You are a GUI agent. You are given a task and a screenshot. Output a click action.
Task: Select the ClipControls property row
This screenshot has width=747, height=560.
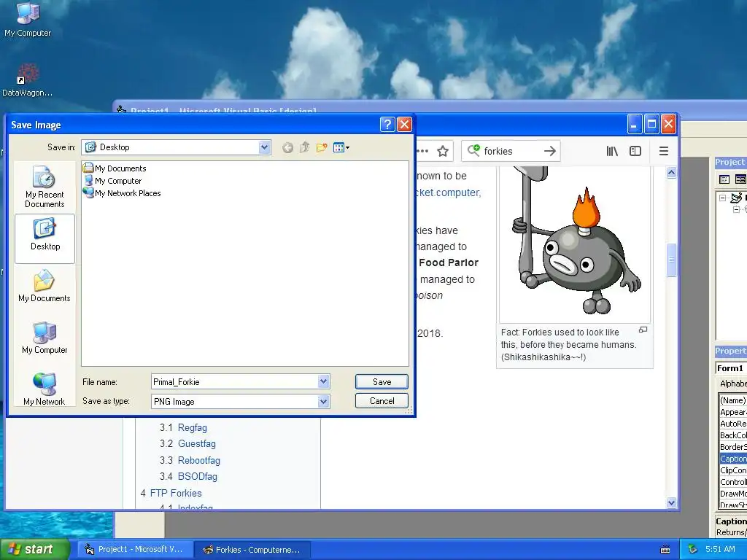point(732,470)
